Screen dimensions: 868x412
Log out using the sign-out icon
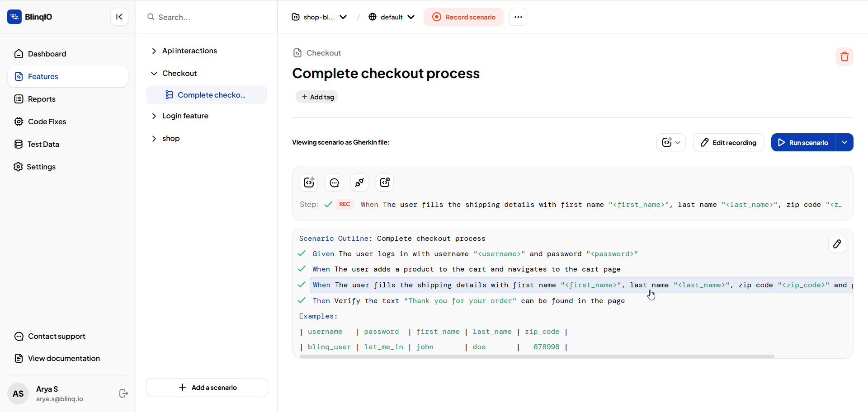tap(123, 393)
